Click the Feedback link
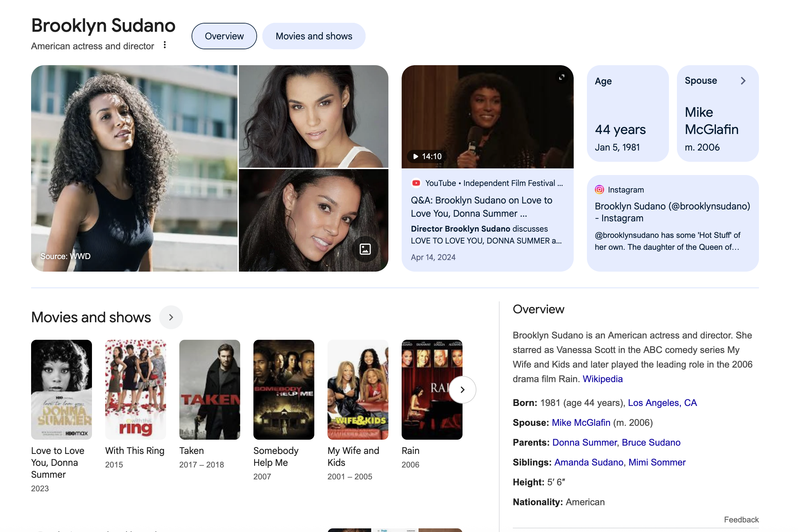 pos(741,519)
